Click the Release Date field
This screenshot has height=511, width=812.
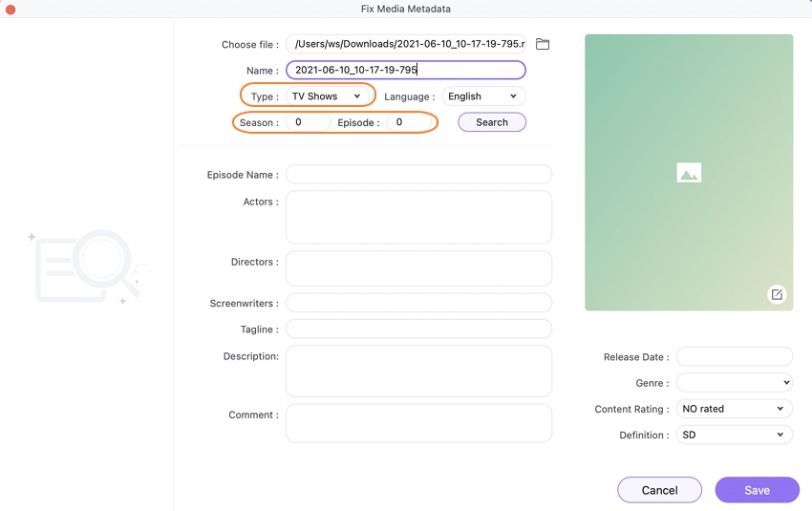pyautogui.click(x=734, y=357)
